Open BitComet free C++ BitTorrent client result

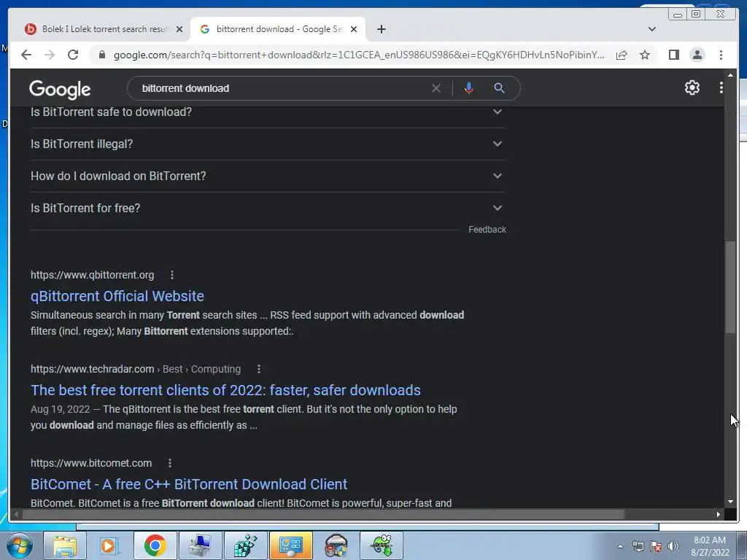(189, 484)
